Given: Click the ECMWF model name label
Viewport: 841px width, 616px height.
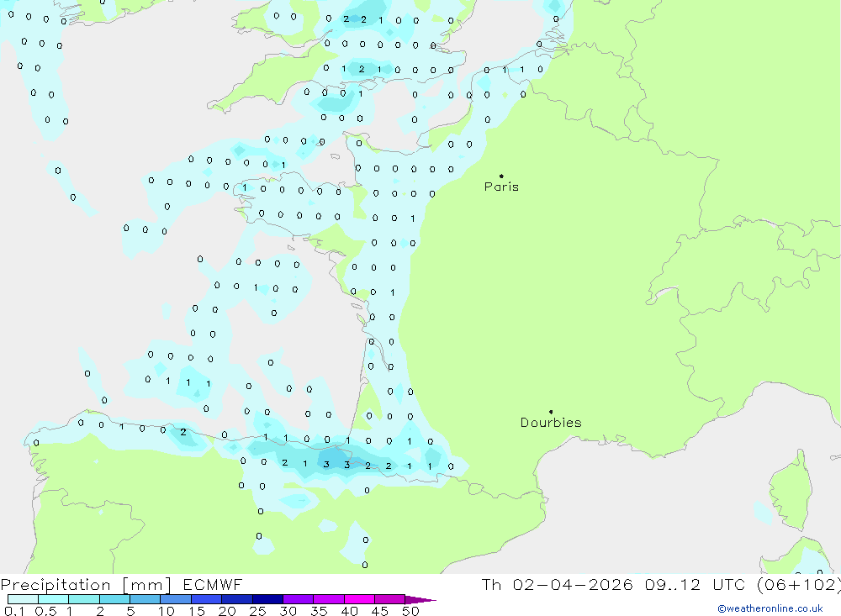Looking at the screenshot, I should click(213, 584).
